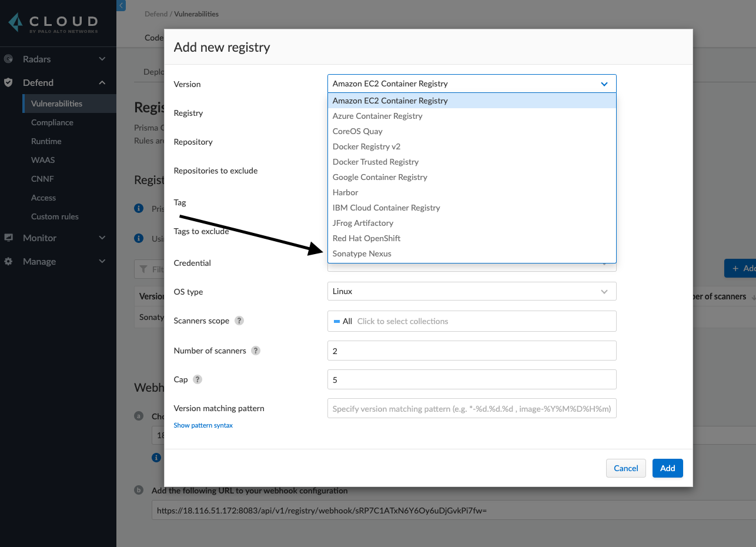Click the Scanners scope help icon

click(239, 321)
